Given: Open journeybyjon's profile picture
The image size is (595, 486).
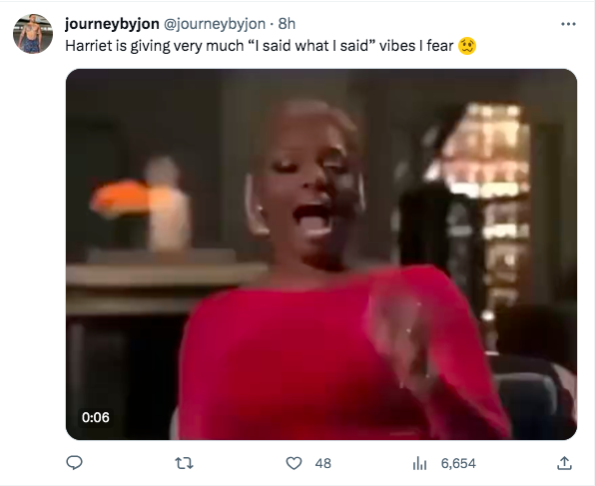Looking at the screenshot, I should coord(33,34).
